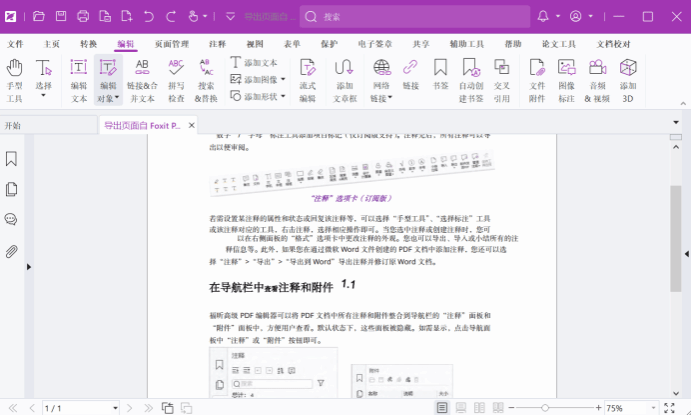
Task: Add a 文件附件 file attachment
Action: point(538,80)
